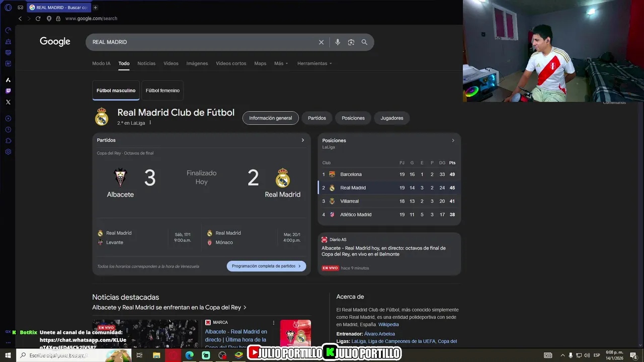Open the MARCA Albacete - Real Madrid headline

click(x=236, y=339)
